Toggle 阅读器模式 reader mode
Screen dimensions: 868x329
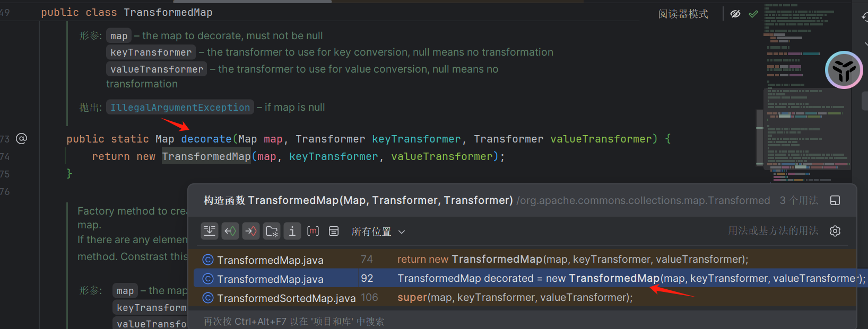[683, 14]
